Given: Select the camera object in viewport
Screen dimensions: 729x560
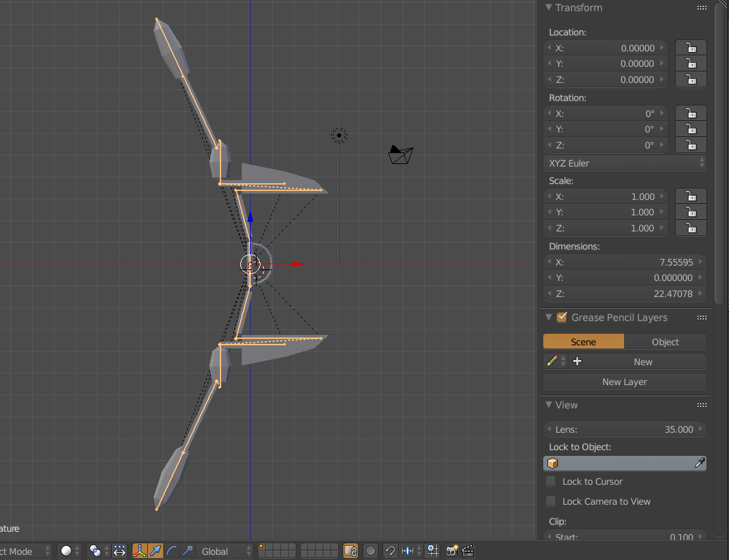Looking at the screenshot, I should pyautogui.click(x=401, y=154).
